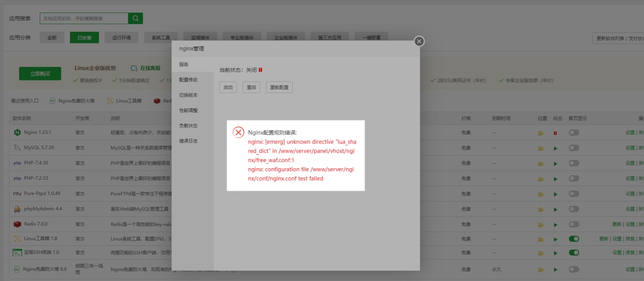This screenshot has height=281, width=644.
Task: Click the Linux工具箱 shortcut icon in 最近使用入口
Action: pos(110,101)
